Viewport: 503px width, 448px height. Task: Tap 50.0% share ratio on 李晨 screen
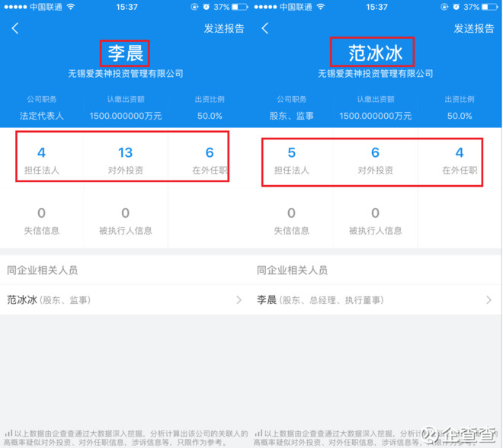click(210, 116)
